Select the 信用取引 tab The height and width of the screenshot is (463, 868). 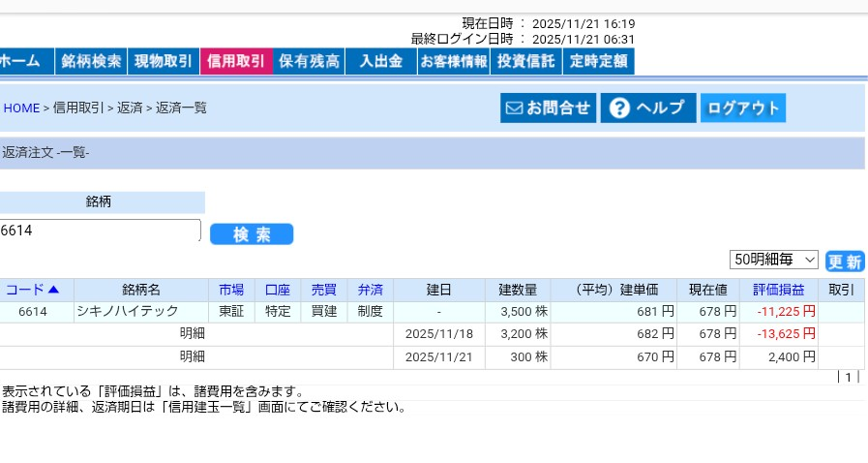pyautogui.click(x=236, y=61)
